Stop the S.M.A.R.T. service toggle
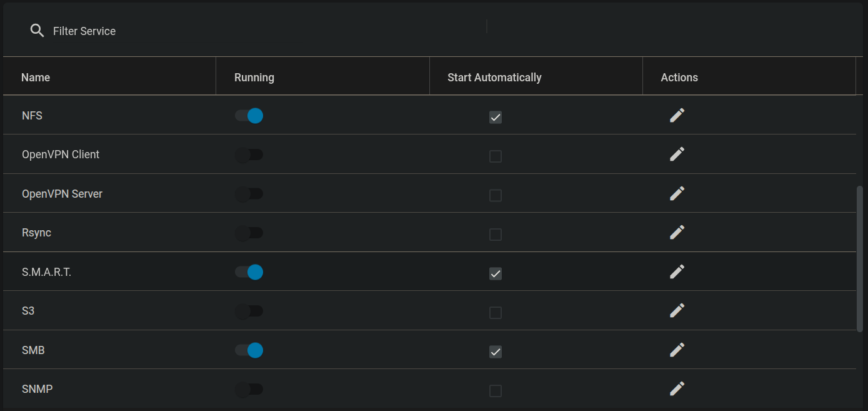 [x=249, y=272]
